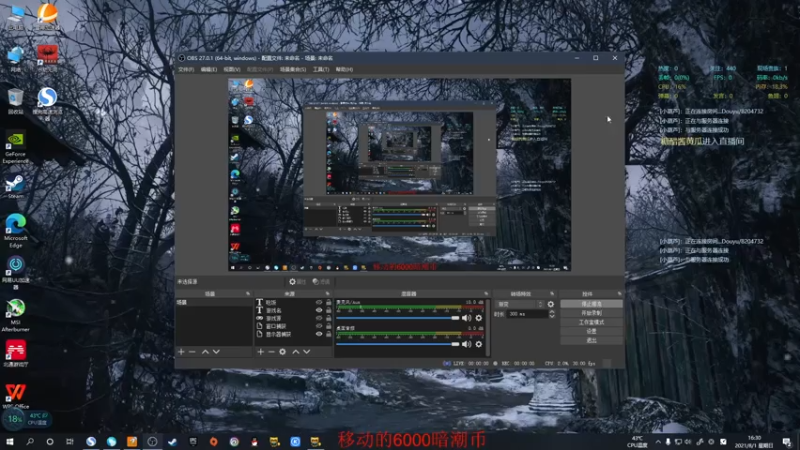Open the Recycle Bin on desktop

(x=15, y=101)
